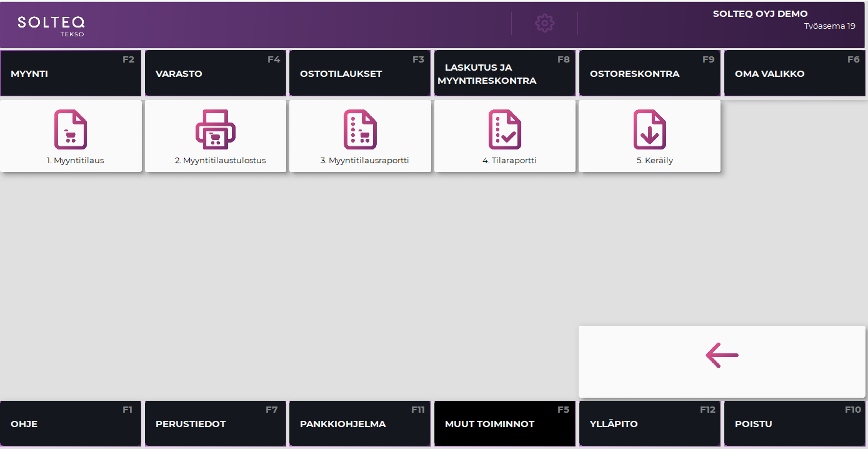Screen dimensions: 868x449
Task: Open the Ylläpito maintenance section
Action: click(x=650, y=424)
